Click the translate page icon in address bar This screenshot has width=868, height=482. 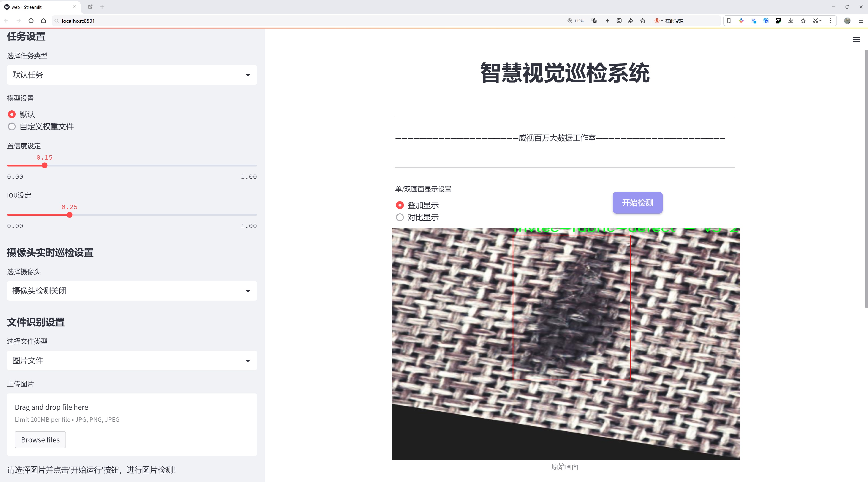594,21
